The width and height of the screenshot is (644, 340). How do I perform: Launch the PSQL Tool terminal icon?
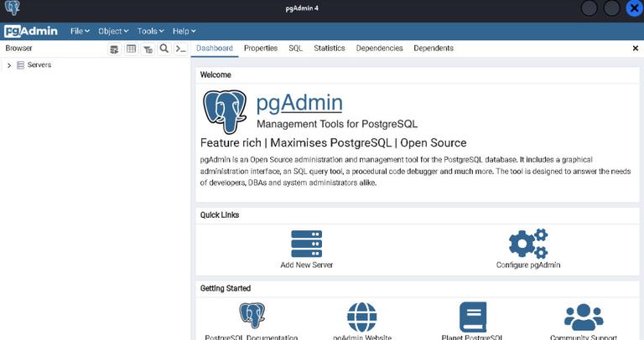click(181, 49)
